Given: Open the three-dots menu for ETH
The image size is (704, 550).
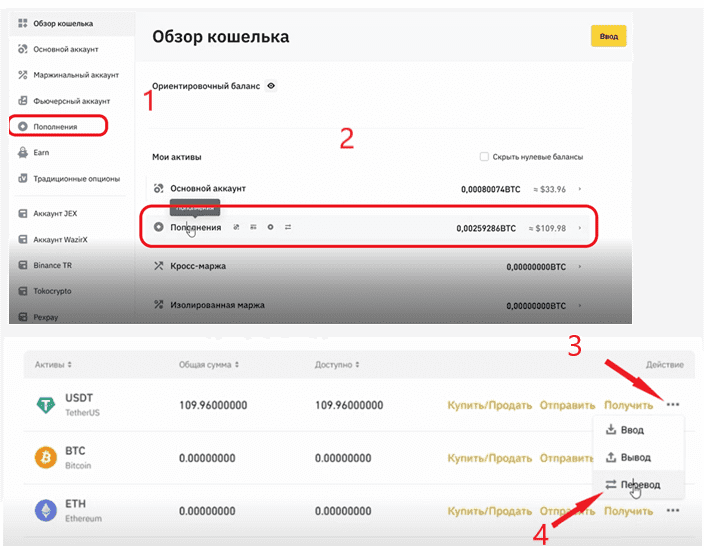Looking at the screenshot, I should [673, 510].
